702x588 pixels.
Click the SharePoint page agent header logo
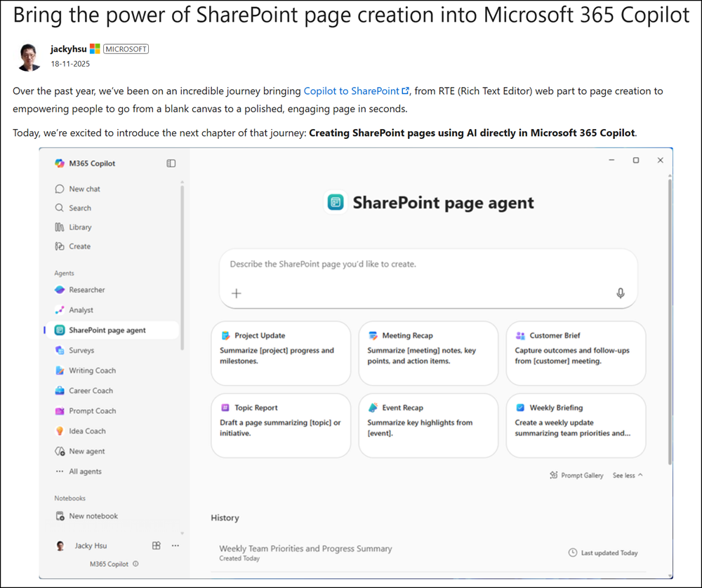tap(336, 202)
